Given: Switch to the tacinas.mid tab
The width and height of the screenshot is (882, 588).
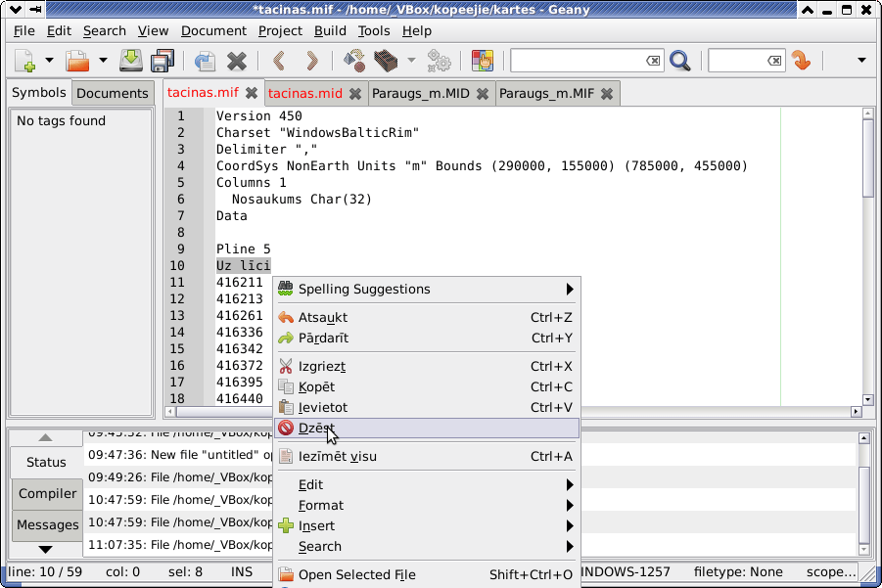Looking at the screenshot, I should [x=305, y=93].
